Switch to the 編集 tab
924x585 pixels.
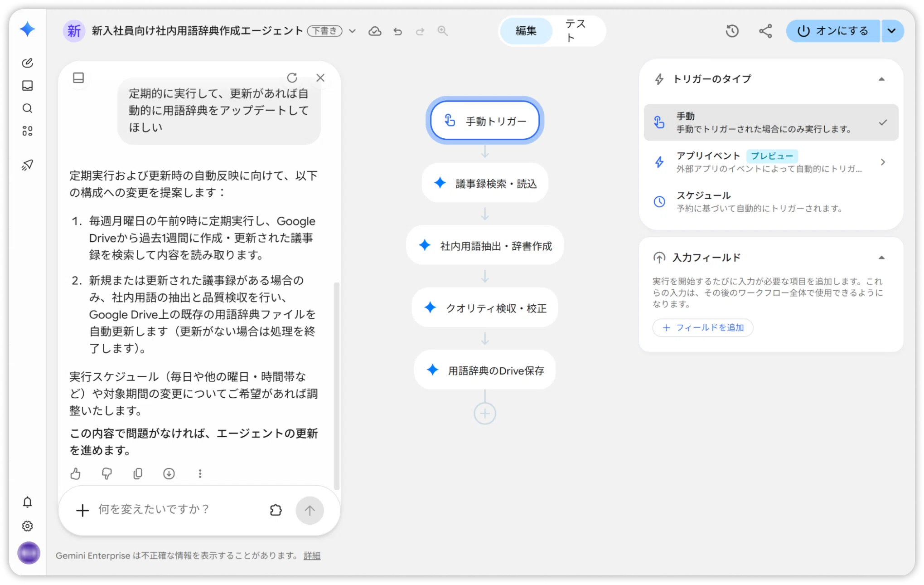(526, 31)
